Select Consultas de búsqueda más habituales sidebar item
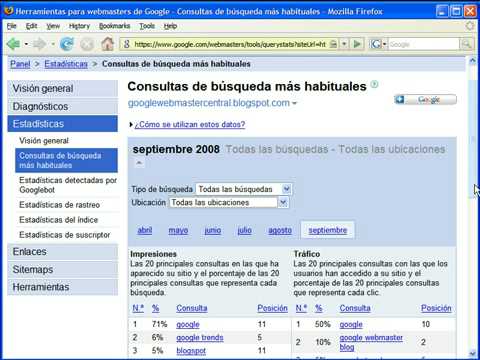The image size is (480, 360). click(66, 160)
